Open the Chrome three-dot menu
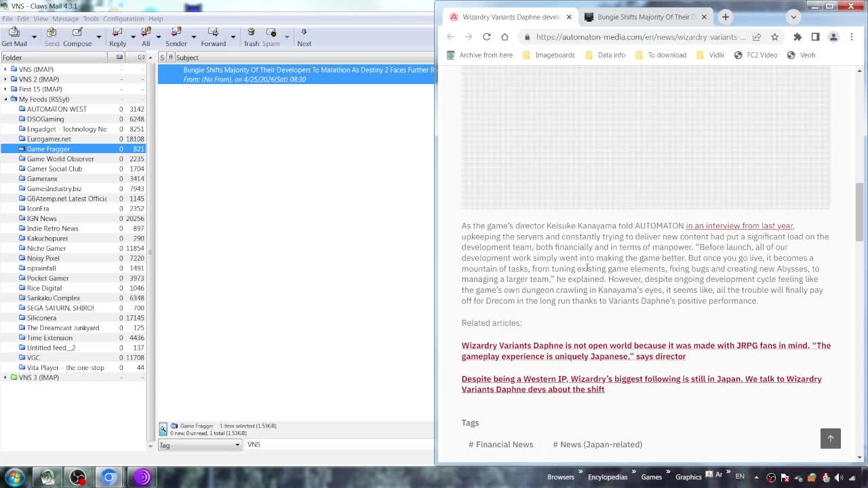This screenshot has width=868, height=488. (852, 37)
